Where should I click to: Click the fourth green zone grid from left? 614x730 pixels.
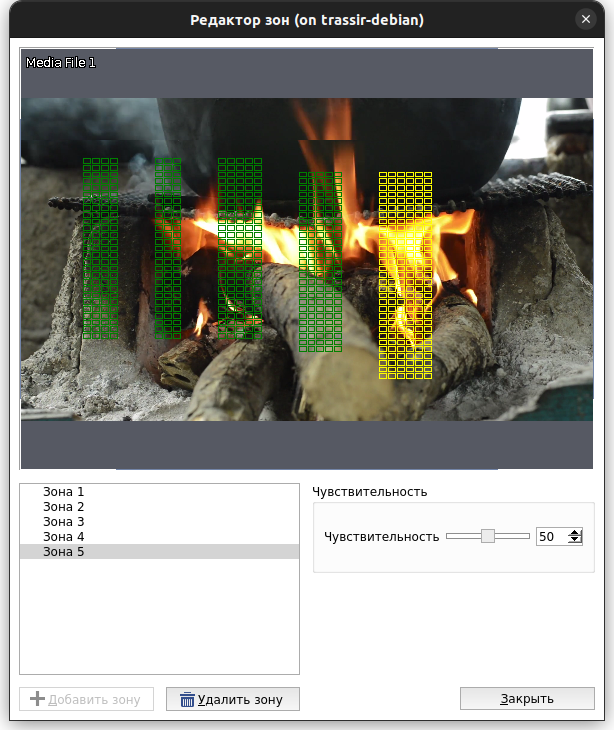point(320,262)
